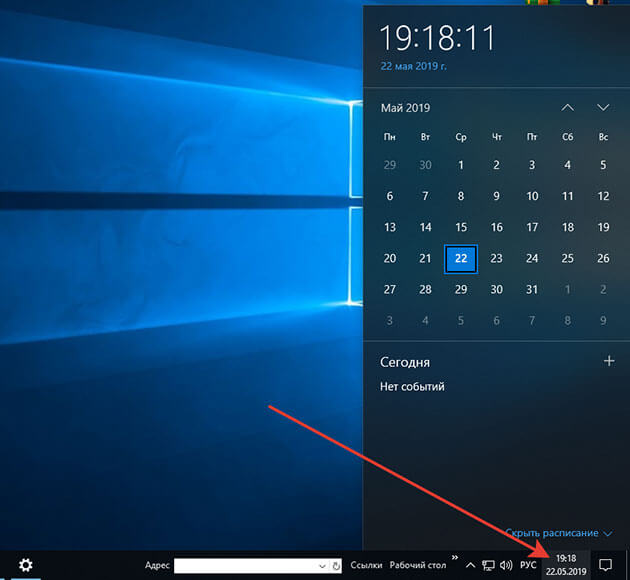Screen dimensions: 630x580
Task: Select May 31 in the calendar
Action: tap(532, 290)
